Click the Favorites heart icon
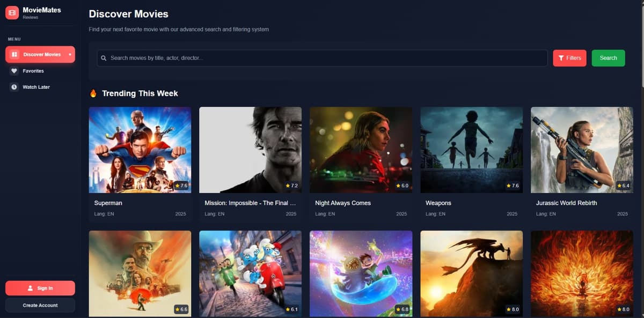Viewport: 644px width, 318px height. 14,71
